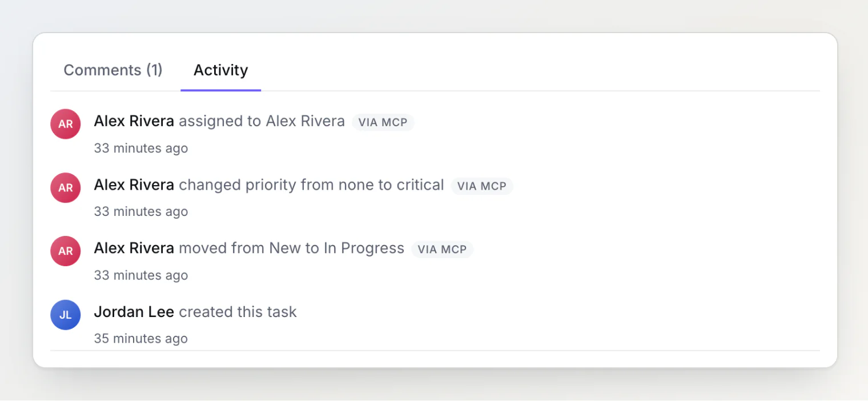Click the 'assigned to Alex Rivera' text

pyautogui.click(x=262, y=121)
